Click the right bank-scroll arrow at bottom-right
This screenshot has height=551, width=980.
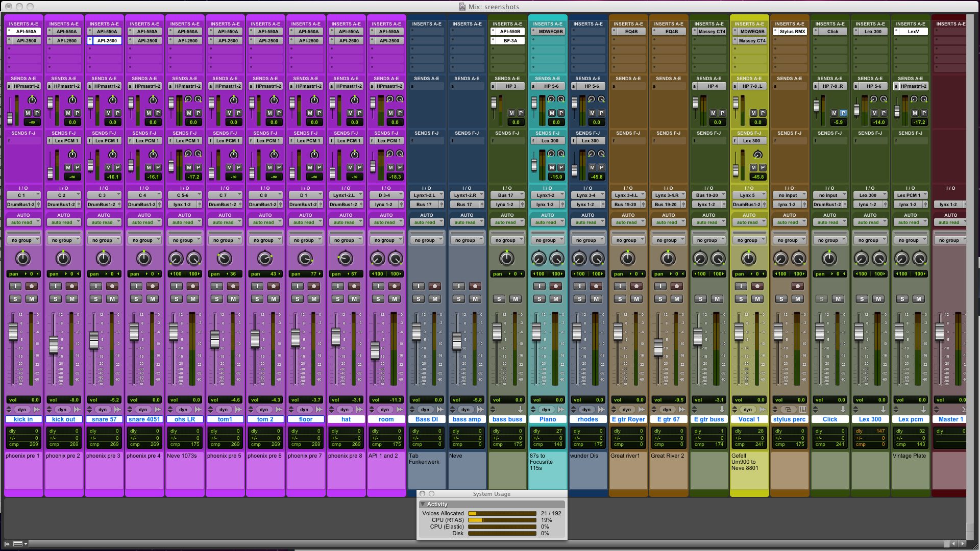click(x=962, y=544)
